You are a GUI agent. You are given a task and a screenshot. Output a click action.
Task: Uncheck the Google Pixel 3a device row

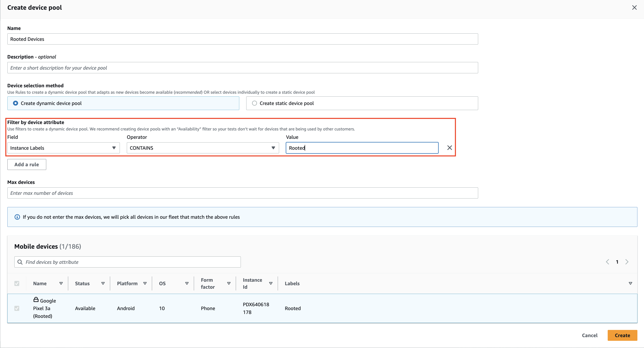(x=17, y=308)
